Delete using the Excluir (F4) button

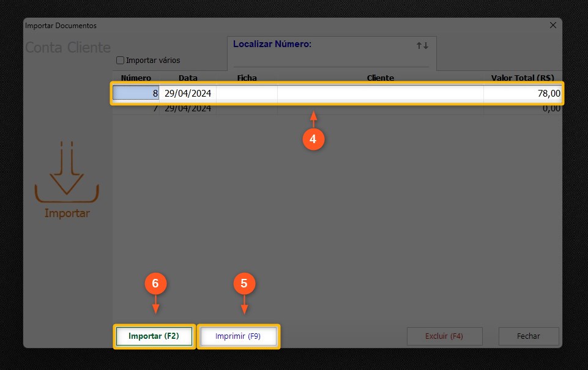pos(444,336)
